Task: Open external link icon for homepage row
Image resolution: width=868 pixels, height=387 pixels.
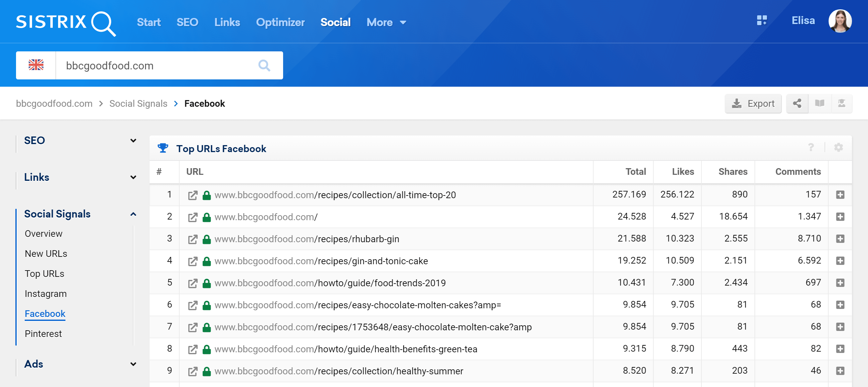Action: 193,217
